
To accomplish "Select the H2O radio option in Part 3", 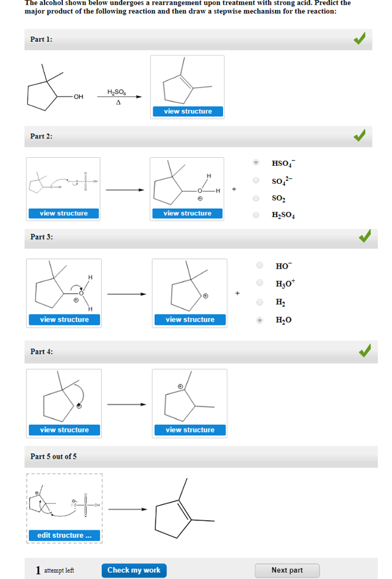I will tap(259, 320).
